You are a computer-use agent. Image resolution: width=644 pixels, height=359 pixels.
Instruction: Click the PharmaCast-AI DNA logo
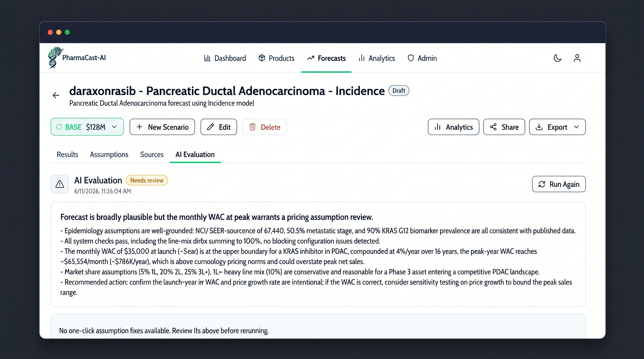pyautogui.click(x=55, y=58)
